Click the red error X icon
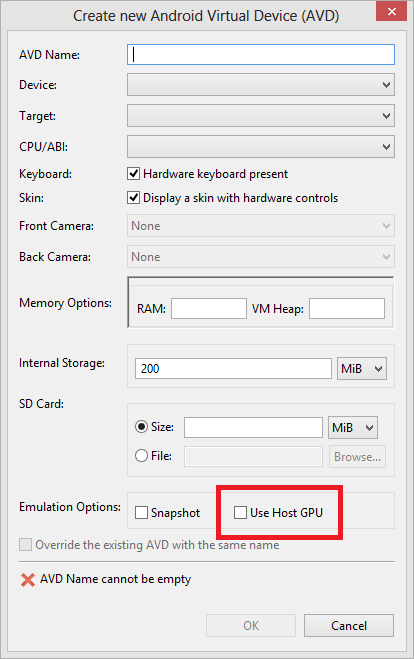Screen dimensions: 414x659 point(28,580)
